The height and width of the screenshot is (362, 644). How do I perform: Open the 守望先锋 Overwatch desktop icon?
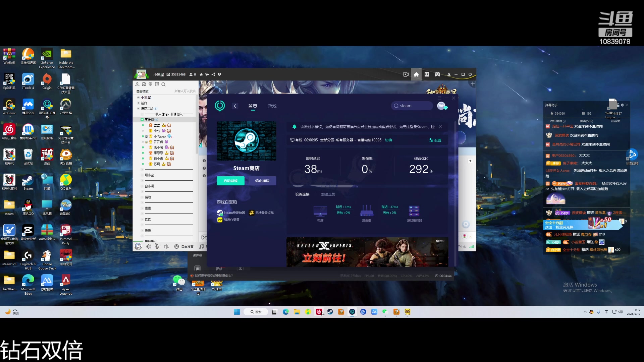(x=65, y=107)
